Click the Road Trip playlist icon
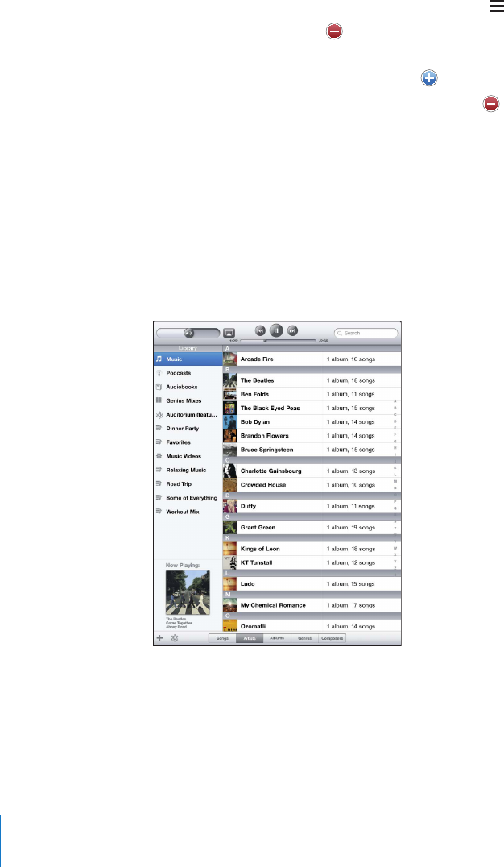The height and width of the screenshot is (867, 504). pyautogui.click(x=159, y=483)
